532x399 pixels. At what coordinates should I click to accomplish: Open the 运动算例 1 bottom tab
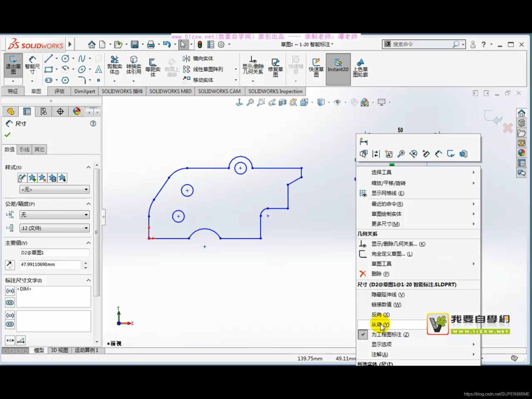[86, 350]
